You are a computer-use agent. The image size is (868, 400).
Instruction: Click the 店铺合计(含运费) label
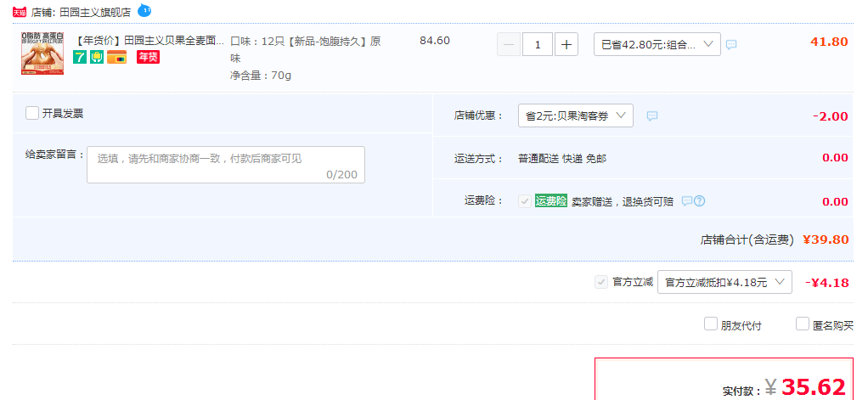(x=747, y=239)
